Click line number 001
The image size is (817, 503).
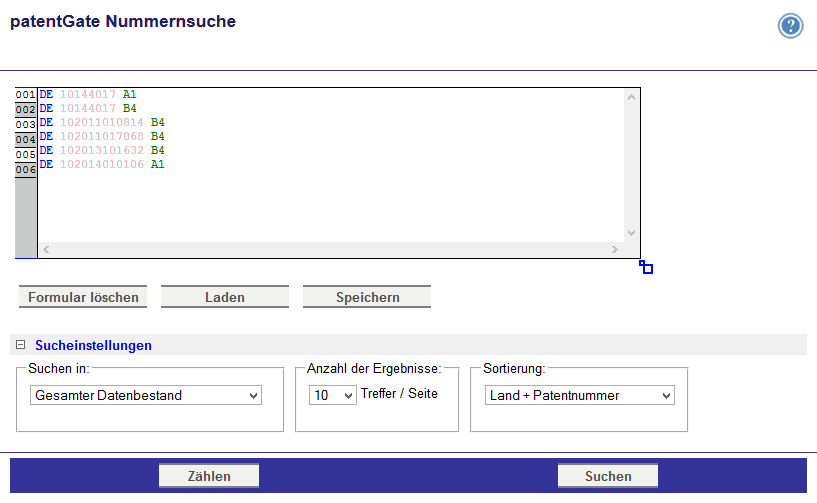point(26,94)
